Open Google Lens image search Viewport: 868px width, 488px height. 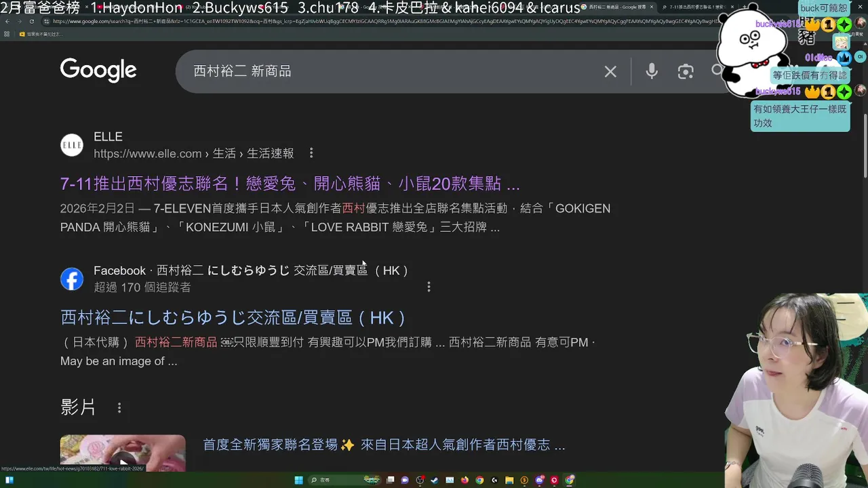pyautogui.click(x=686, y=71)
